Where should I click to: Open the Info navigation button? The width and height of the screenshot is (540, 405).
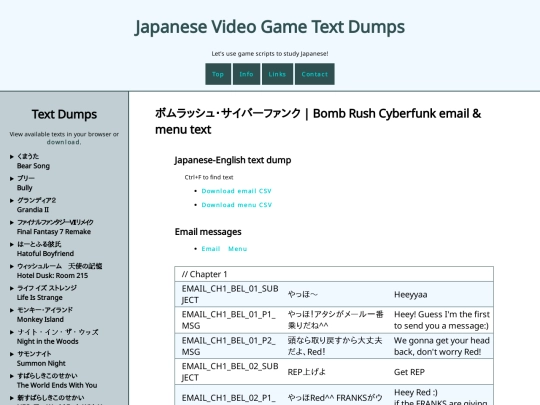click(x=246, y=74)
